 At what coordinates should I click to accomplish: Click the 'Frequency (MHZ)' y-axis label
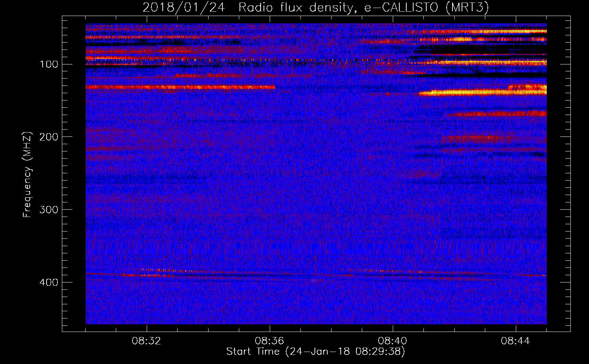pos(27,174)
